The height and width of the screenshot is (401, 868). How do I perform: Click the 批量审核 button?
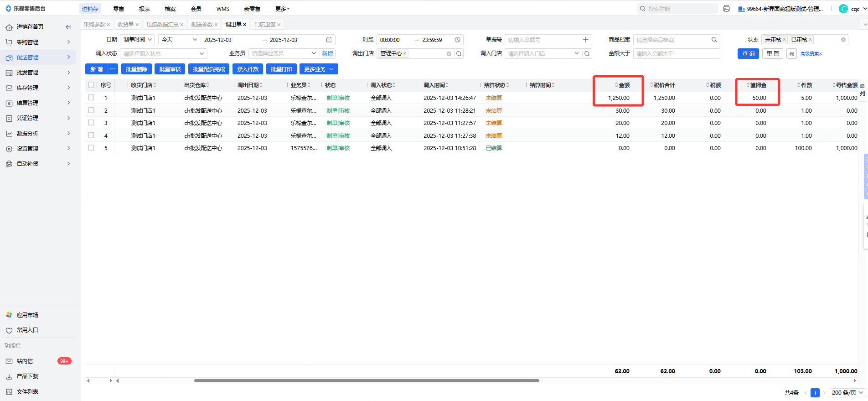(x=170, y=69)
